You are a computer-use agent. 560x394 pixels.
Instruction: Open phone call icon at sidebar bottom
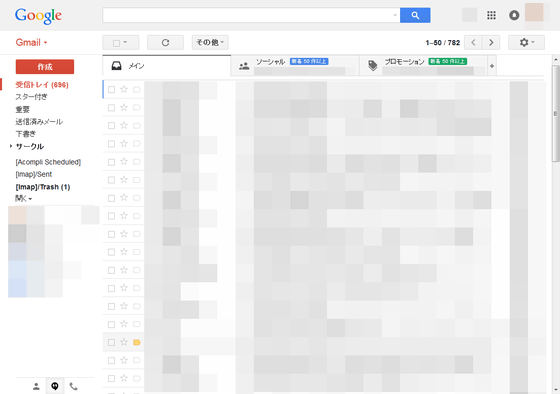(x=74, y=386)
